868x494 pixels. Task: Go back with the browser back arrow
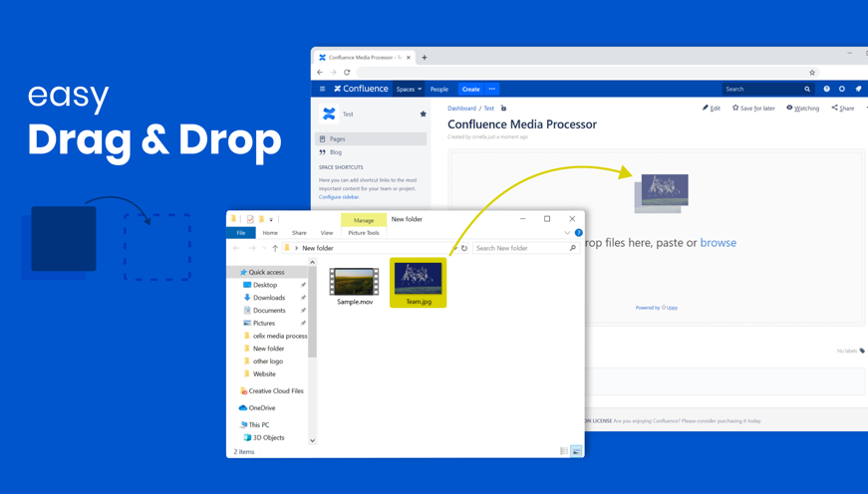320,72
